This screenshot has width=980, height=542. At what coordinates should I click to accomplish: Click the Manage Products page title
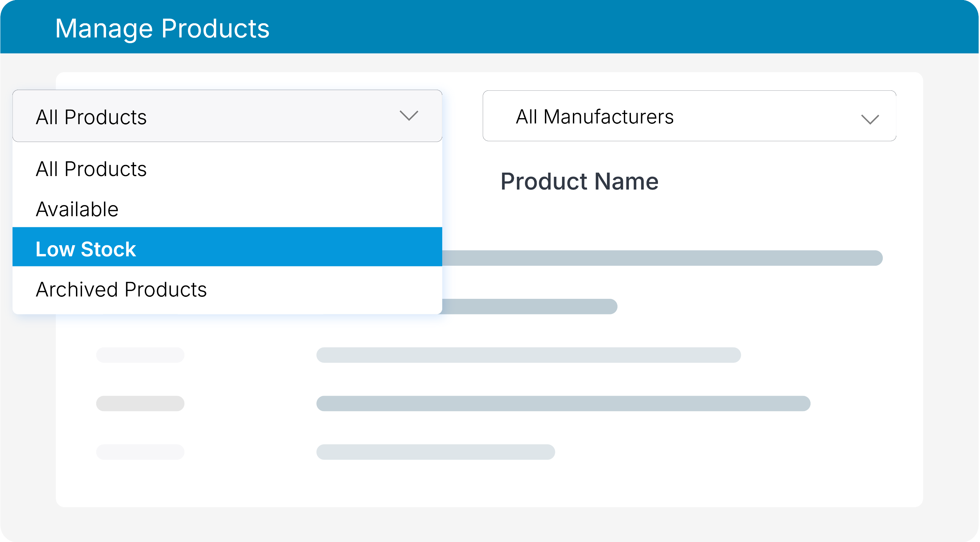pos(162,29)
